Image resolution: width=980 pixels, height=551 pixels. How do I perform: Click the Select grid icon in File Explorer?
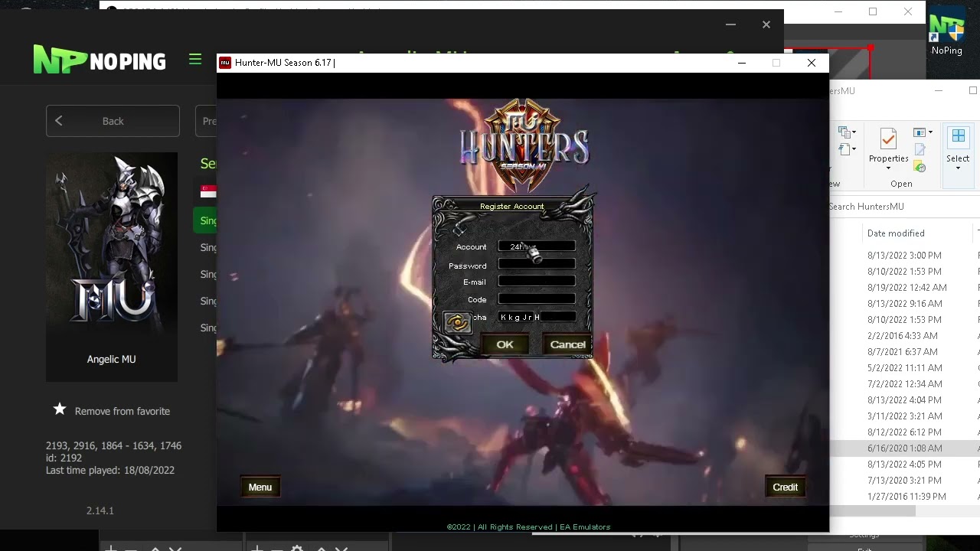(x=958, y=136)
